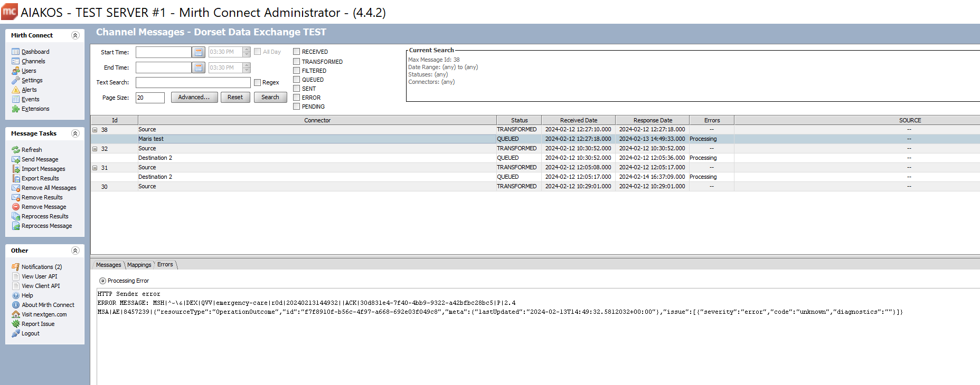Click the Start Time date field
Screen dimensions: 980x385
coord(164,52)
